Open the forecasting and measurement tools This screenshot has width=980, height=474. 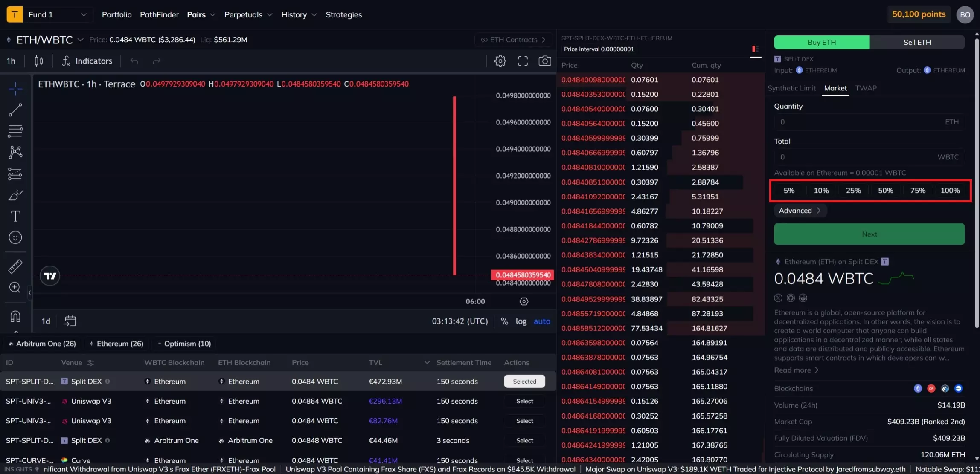15,173
